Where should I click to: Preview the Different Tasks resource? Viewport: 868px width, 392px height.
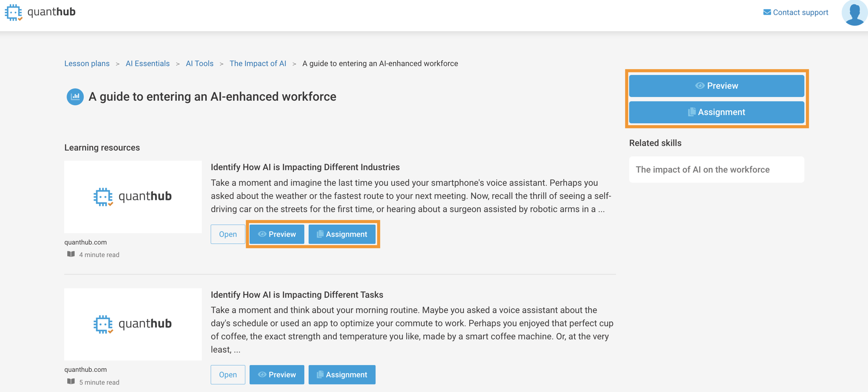click(277, 375)
